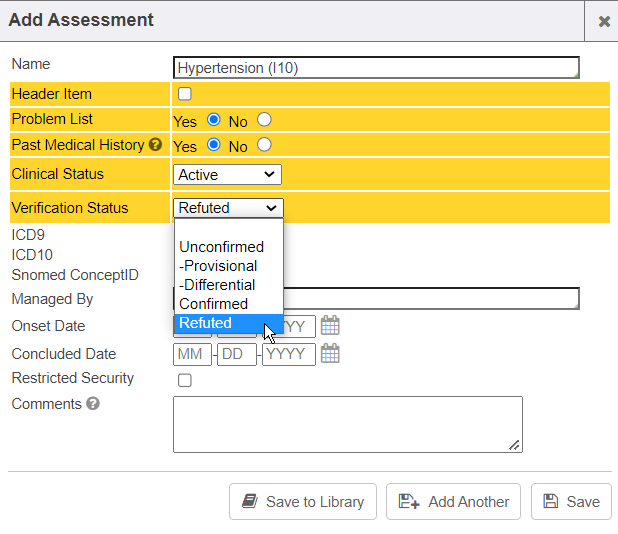This screenshot has height=534, width=618.
Task: Click the Past Medical History help icon
Action: point(155,145)
